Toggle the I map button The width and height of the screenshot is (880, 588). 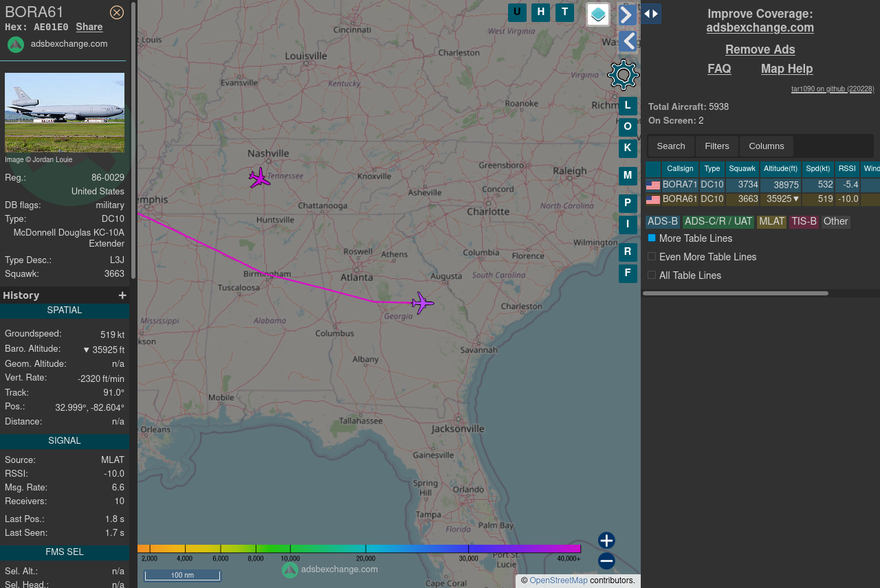628,225
